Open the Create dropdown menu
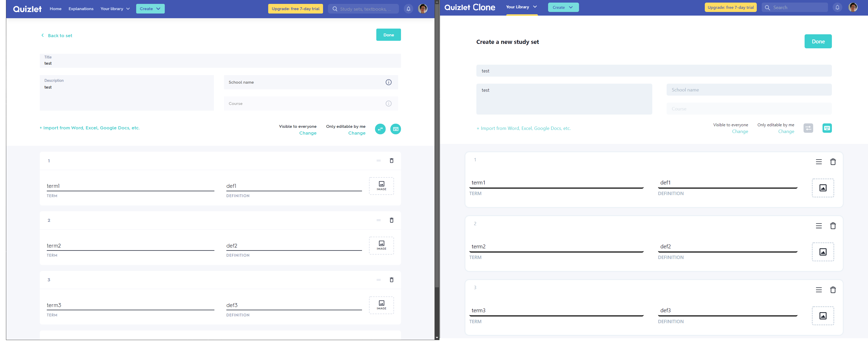The height and width of the screenshot is (345, 868). tap(150, 9)
